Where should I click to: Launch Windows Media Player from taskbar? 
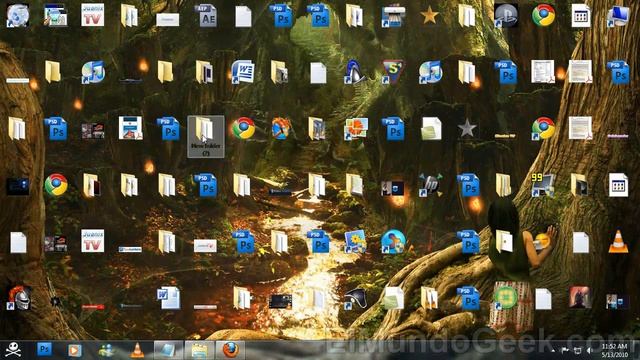(74, 350)
